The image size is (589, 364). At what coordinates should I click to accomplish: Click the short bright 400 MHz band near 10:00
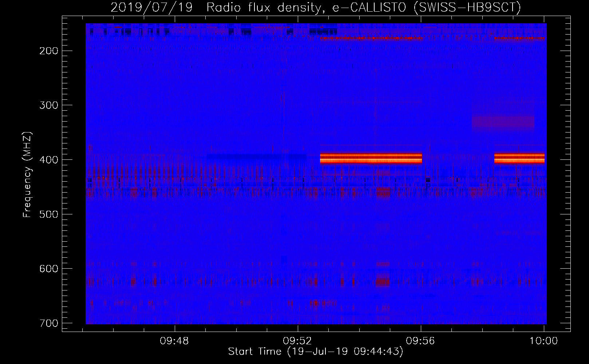[519, 158]
